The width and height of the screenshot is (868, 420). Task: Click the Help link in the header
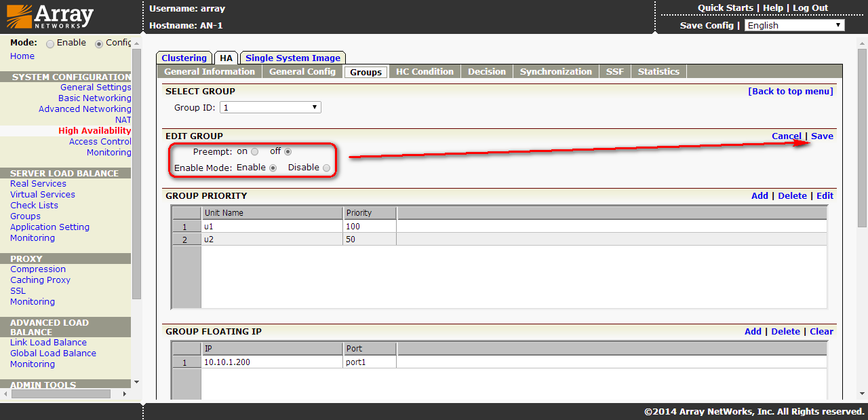point(773,8)
